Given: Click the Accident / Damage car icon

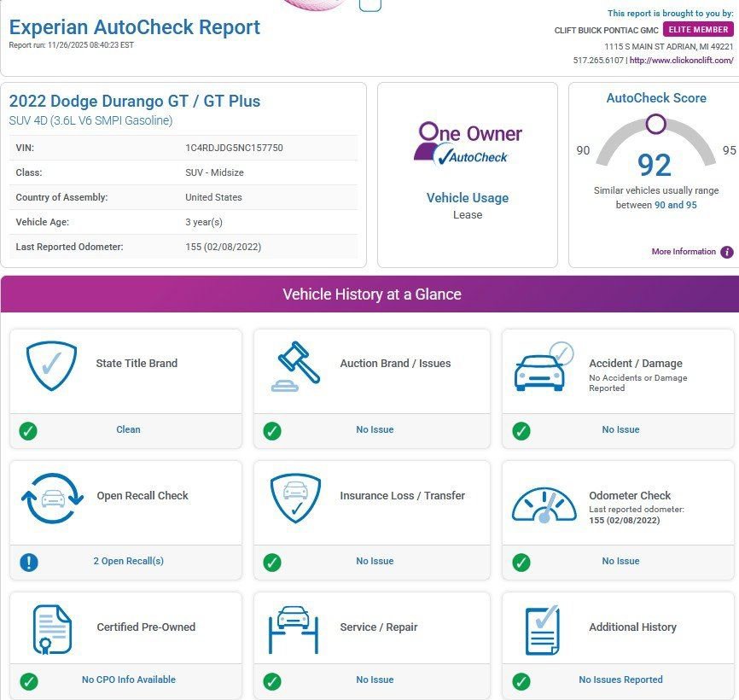Looking at the screenshot, I should [x=542, y=367].
